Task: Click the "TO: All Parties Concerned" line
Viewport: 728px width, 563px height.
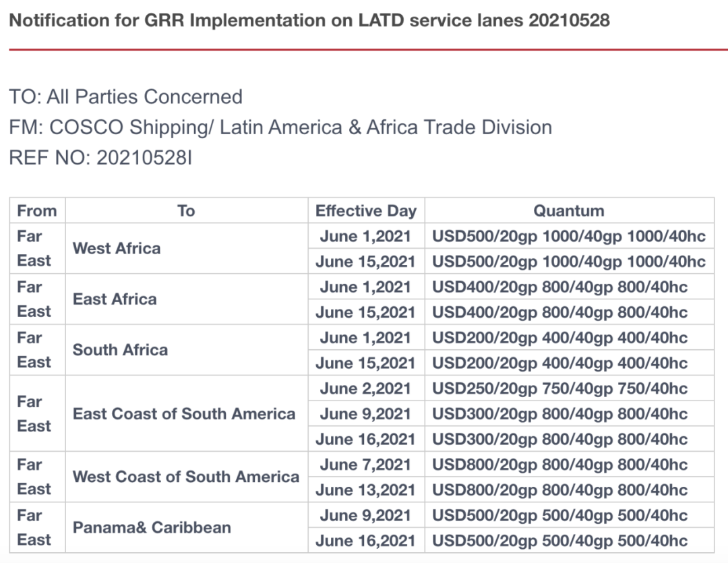Action: (126, 96)
